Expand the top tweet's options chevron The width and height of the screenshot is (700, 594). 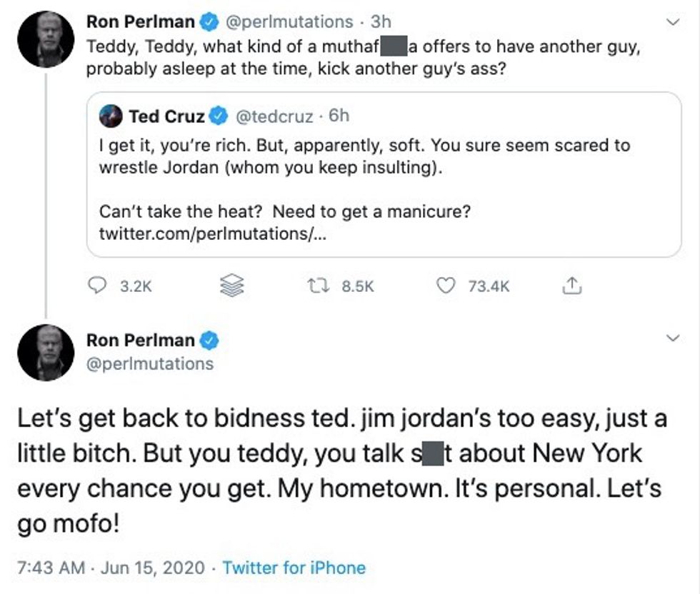[672, 22]
